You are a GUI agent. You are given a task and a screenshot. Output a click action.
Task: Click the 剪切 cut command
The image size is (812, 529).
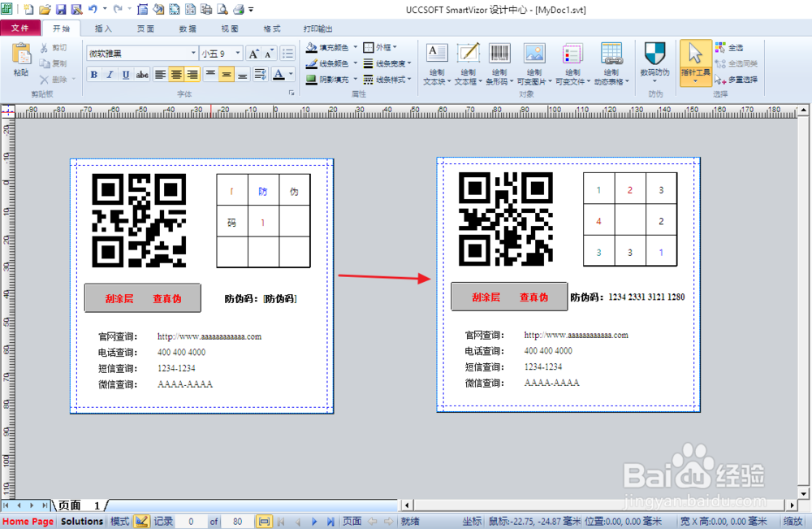click(54, 48)
